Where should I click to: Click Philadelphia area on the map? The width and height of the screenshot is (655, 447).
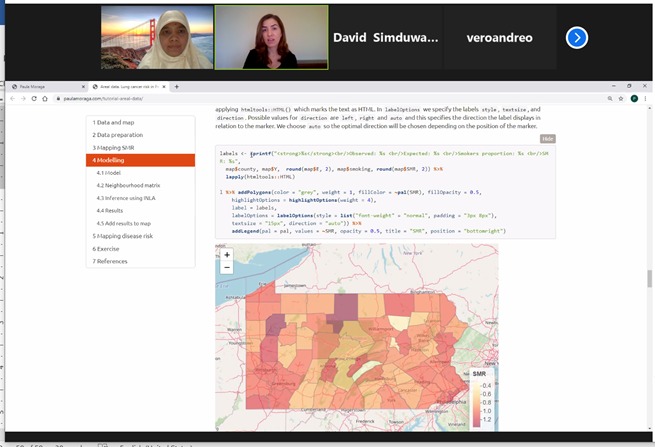coord(452,401)
